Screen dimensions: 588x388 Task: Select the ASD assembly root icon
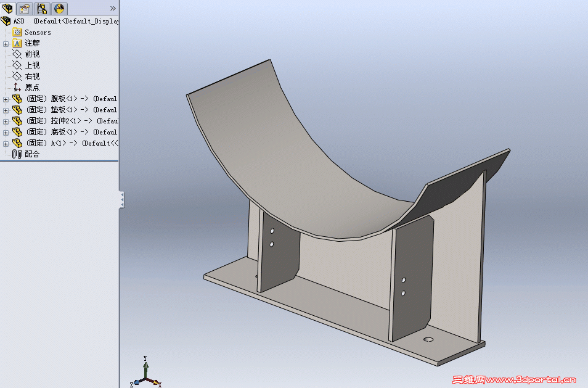pyautogui.click(x=6, y=21)
